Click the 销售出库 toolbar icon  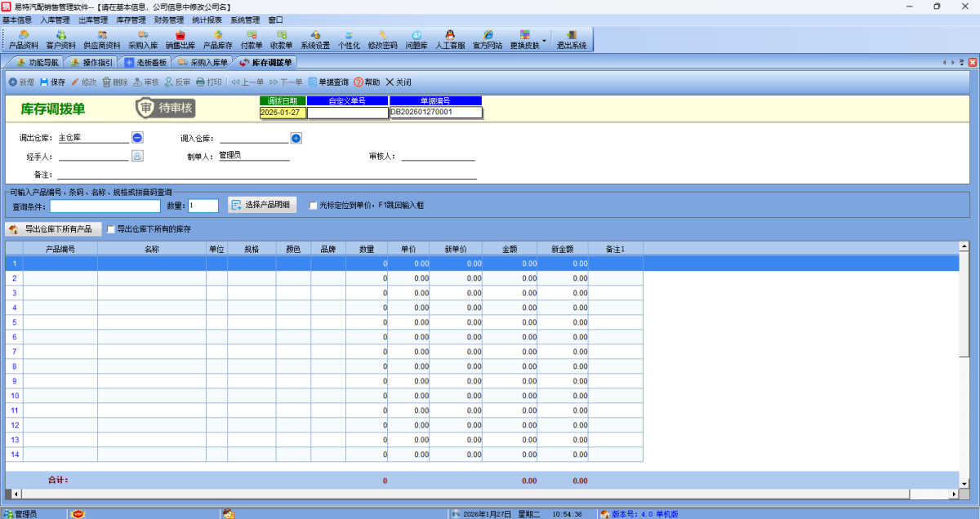(x=180, y=39)
